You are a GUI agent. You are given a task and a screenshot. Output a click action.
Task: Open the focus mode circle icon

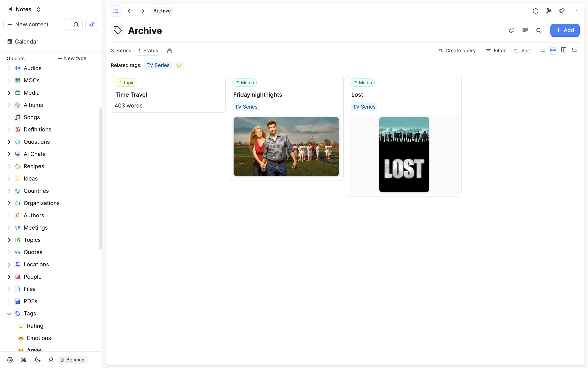536,11
